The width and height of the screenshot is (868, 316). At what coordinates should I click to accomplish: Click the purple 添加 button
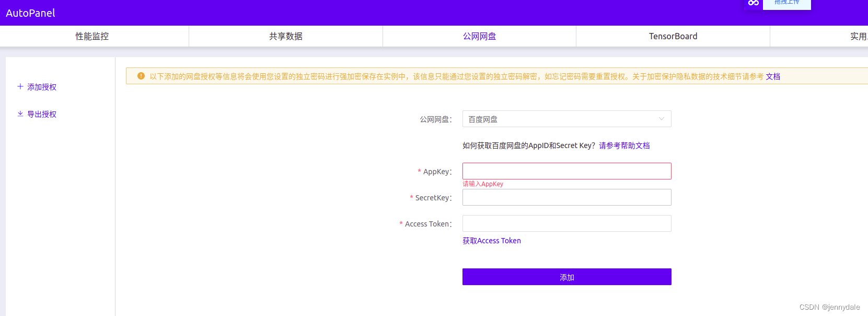point(566,277)
